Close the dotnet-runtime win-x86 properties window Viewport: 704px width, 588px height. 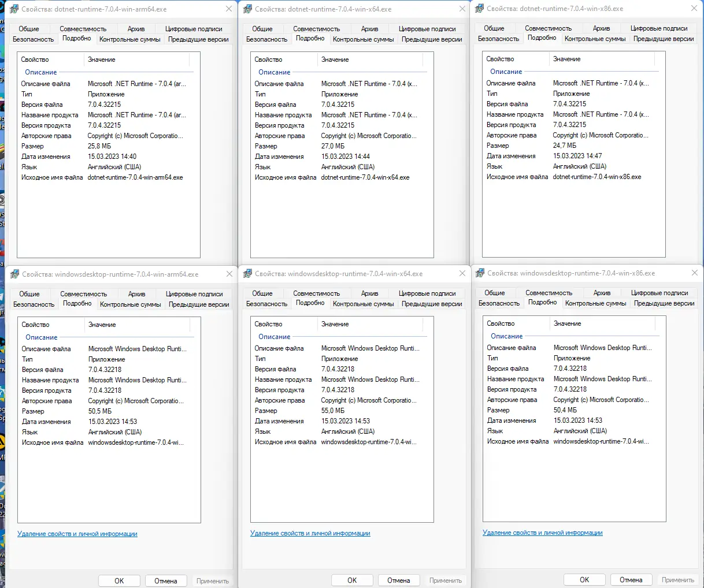pyautogui.click(x=694, y=9)
